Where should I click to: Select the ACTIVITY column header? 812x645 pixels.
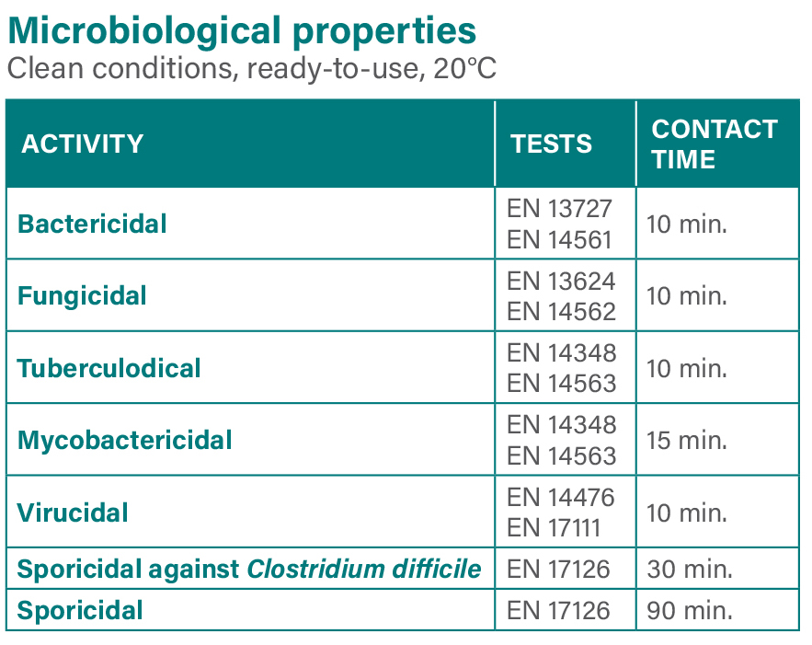tap(83, 144)
